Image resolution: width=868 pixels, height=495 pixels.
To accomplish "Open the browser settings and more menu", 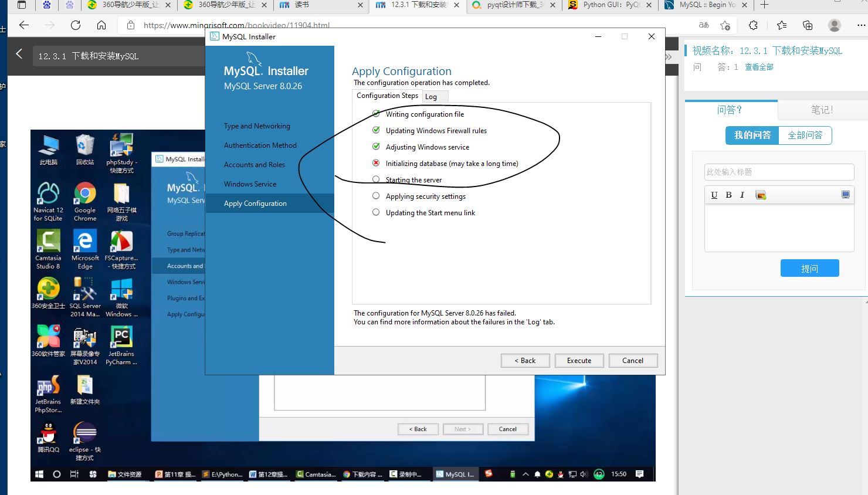I will [861, 25].
